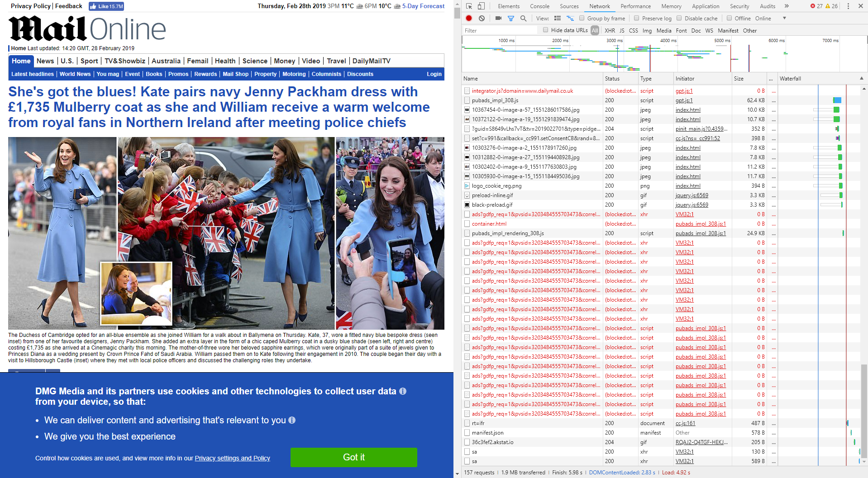The image size is (868, 478).
Task: Click the inspect element picker icon
Action: click(469, 6)
